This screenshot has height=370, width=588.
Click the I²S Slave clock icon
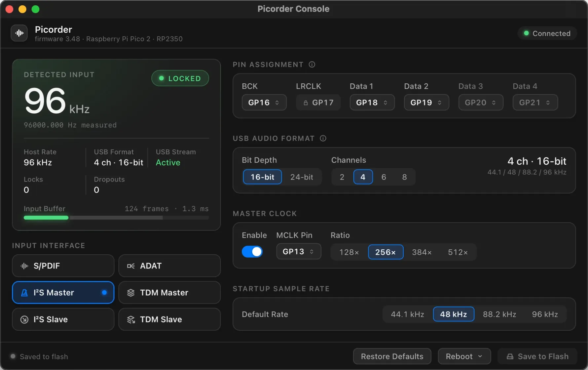click(24, 319)
